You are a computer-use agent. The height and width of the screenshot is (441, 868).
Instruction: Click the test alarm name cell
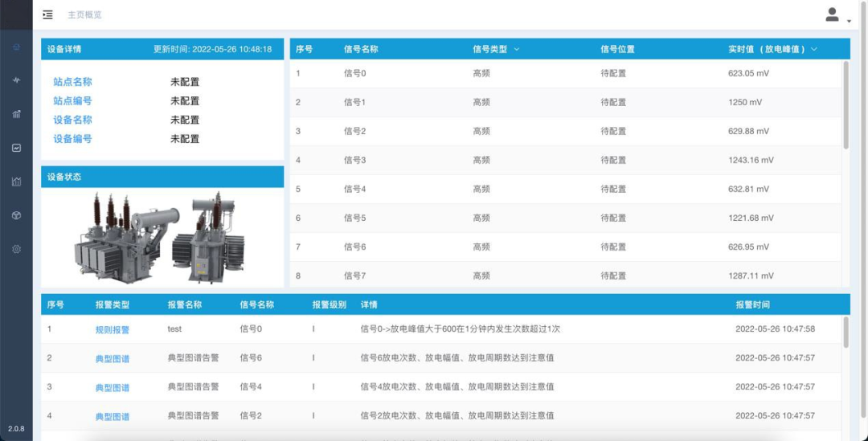pos(174,329)
